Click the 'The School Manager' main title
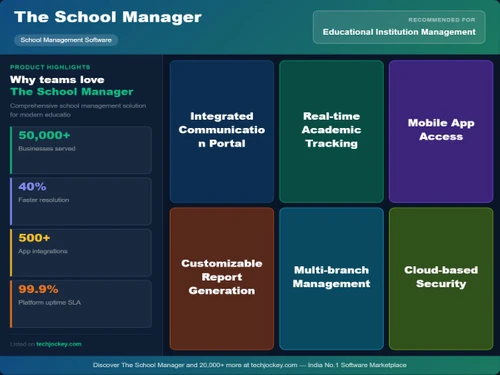 (108, 17)
